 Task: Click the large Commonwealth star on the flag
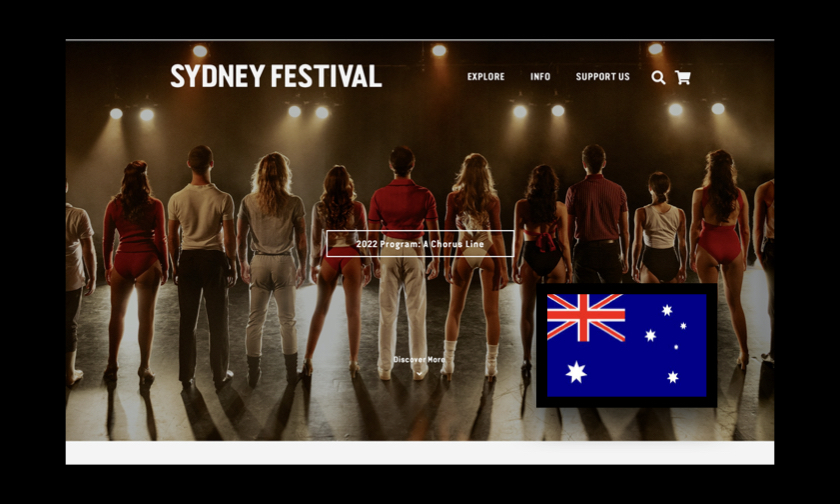pos(576,372)
